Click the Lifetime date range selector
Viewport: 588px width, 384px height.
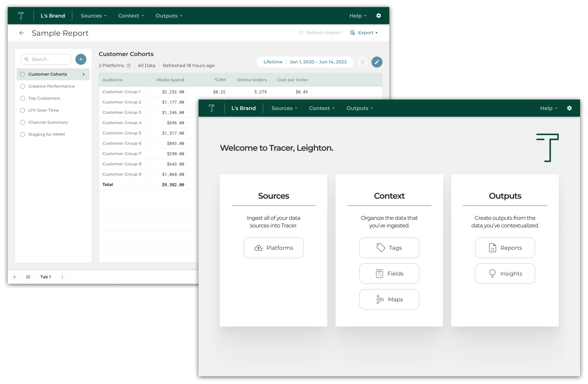273,62
